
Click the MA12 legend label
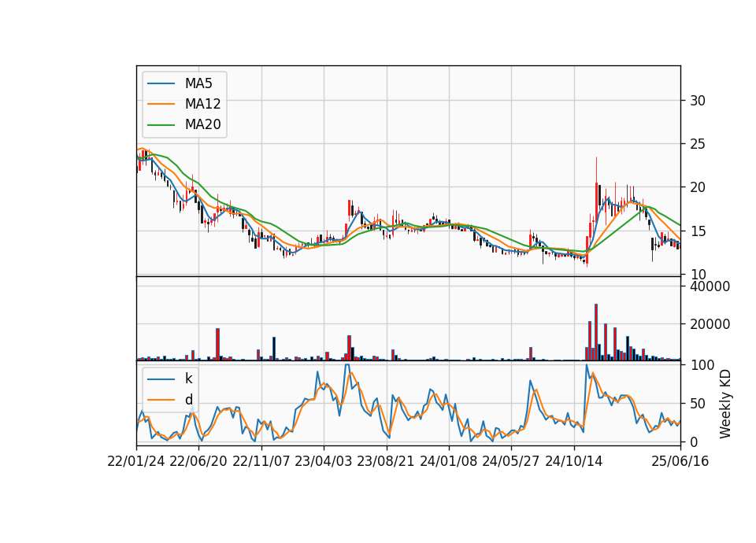pyautogui.click(x=202, y=104)
